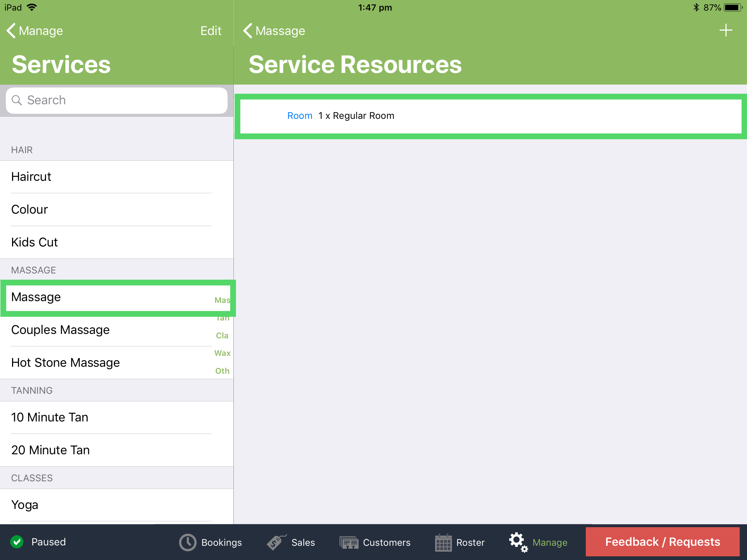Tap the back chevron next to Massage
747x560 pixels.
click(x=247, y=31)
